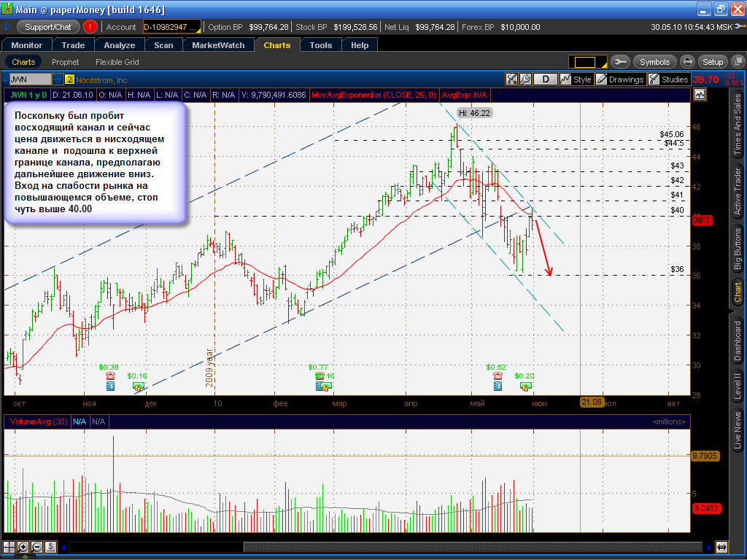This screenshot has width=747, height=560.
Task: Open Times And Sales side panel
Action: [x=738, y=125]
